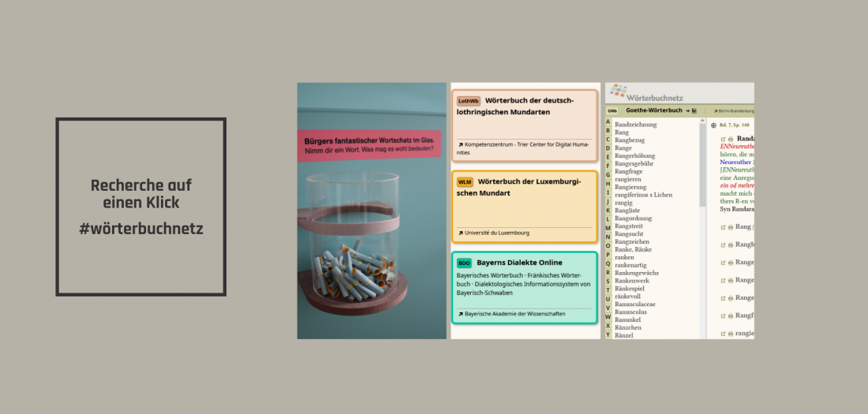Click the Recherche auf einen Klick box
The width and height of the screenshot is (868, 414).
point(141,207)
